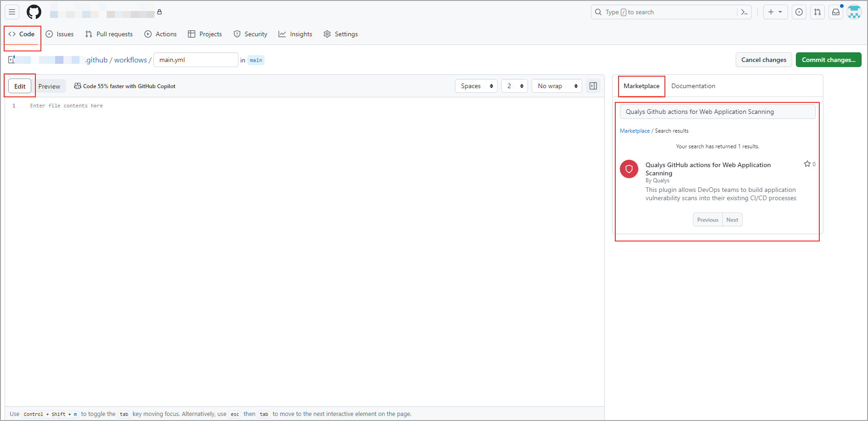Switch to Preview mode
868x421 pixels.
pyautogui.click(x=49, y=86)
